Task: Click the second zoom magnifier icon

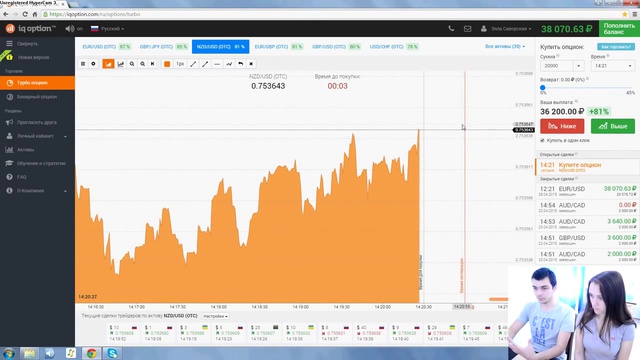Action: click(142, 64)
